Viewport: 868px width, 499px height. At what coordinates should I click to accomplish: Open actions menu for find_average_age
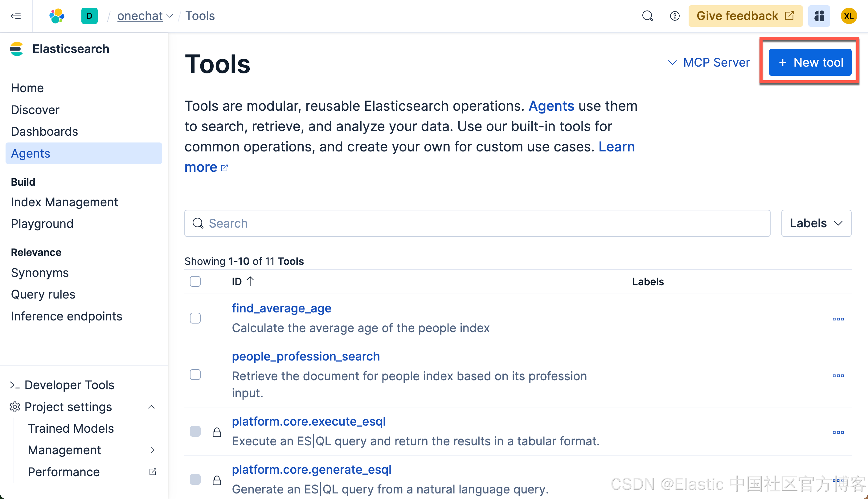coord(838,319)
